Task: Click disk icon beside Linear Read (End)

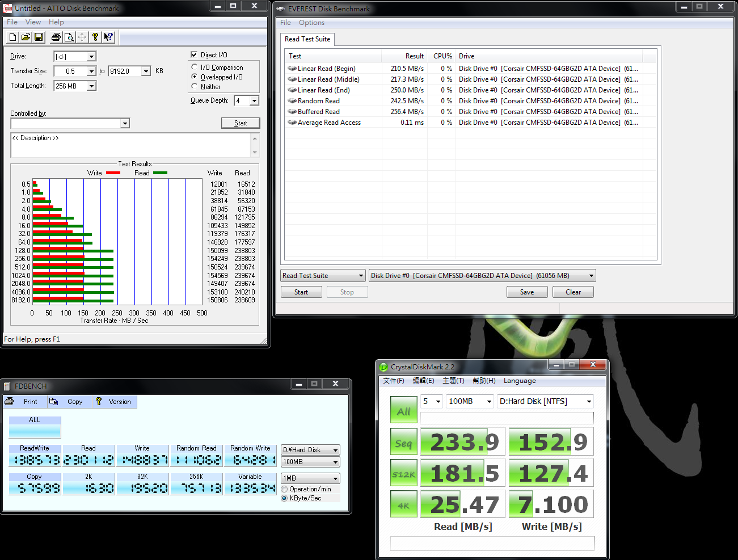Action: click(x=292, y=90)
